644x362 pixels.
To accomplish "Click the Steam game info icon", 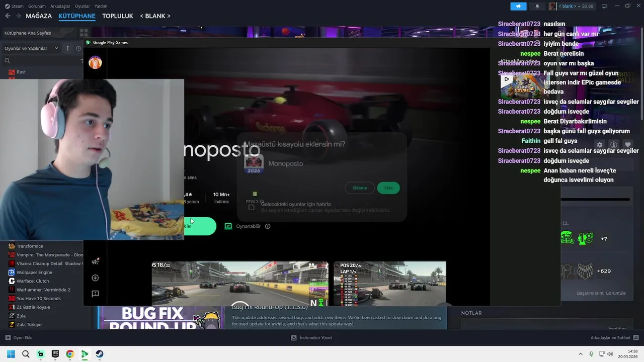I will (614, 145).
